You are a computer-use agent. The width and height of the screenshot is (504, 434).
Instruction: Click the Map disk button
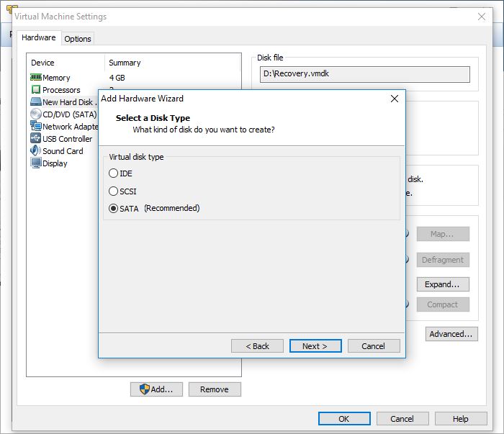(443, 234)
